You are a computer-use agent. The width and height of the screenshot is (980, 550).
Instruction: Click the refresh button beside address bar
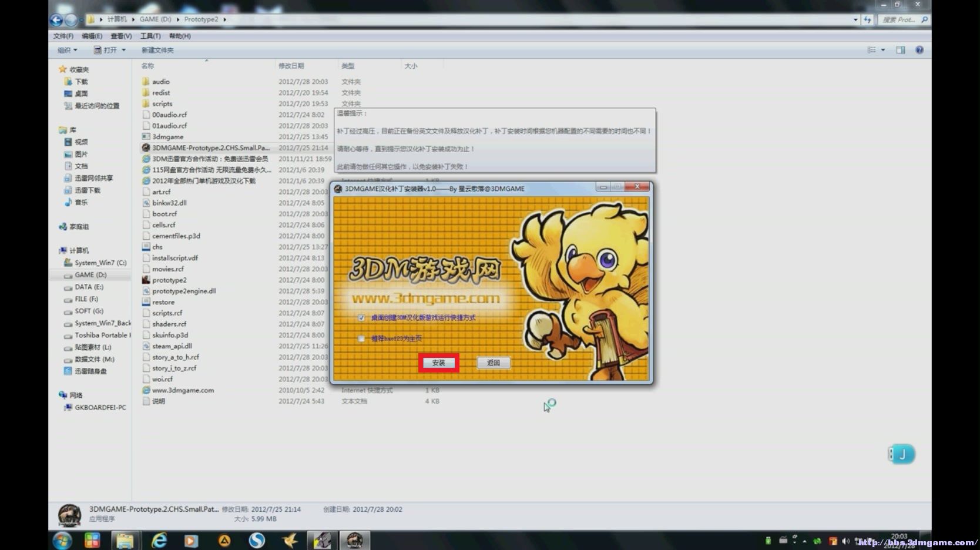(x=868, y=20)
